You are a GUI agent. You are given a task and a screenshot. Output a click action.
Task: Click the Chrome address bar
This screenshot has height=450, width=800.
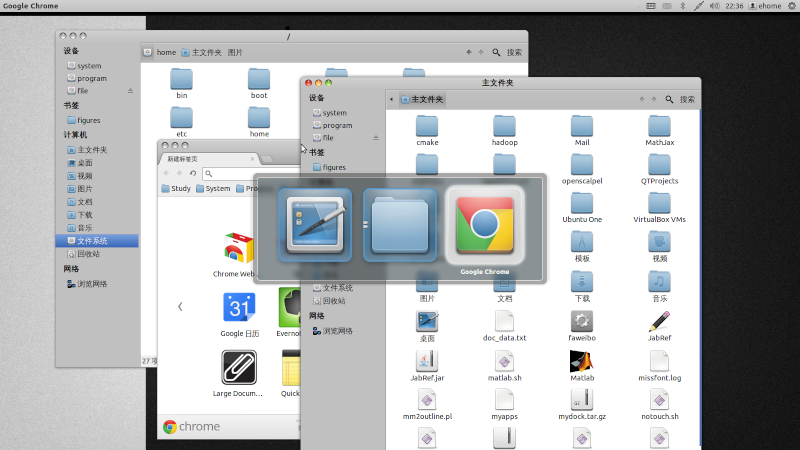click(x=252, y=173)
